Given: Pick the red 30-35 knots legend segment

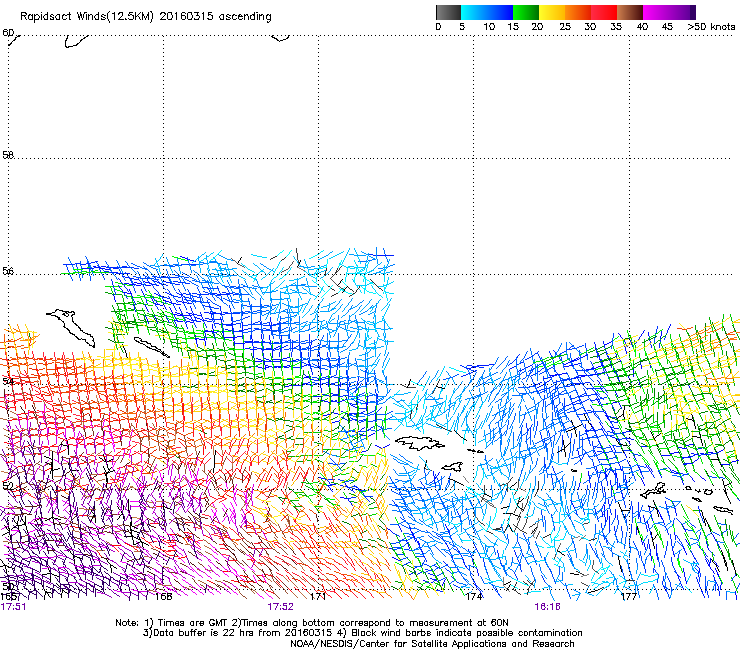Looking at the screenshot, I should [604, 12].
